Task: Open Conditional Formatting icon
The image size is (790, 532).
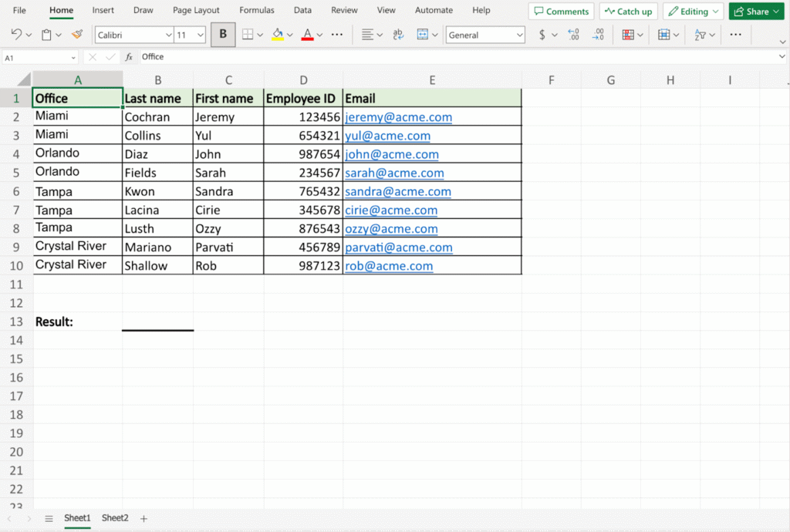Action: point(628,34)
